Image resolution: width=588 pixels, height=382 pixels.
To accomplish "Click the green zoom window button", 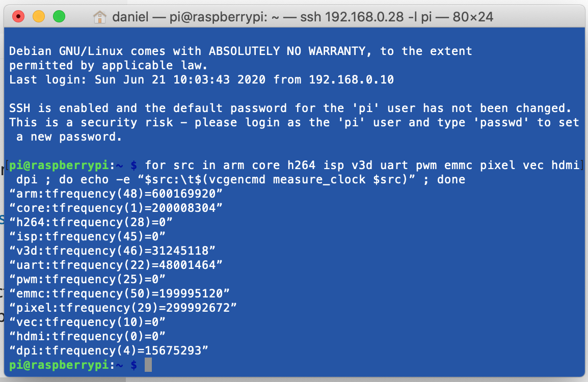I will [59, 17].
